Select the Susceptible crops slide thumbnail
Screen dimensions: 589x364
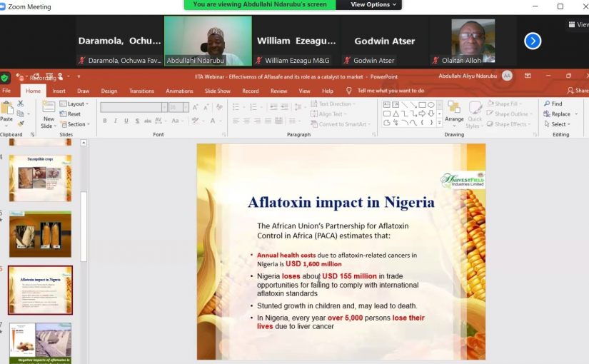[x=40, y=178]
